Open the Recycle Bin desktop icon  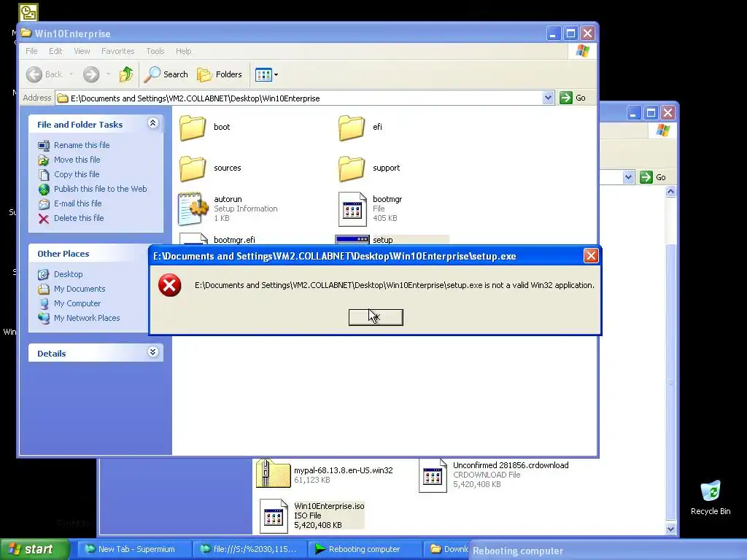pyautogui.click(x=711, y=497)
